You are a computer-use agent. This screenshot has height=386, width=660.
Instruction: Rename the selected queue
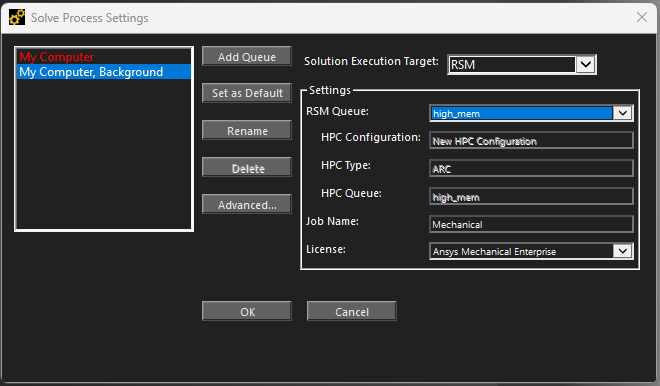click(247, 130)
